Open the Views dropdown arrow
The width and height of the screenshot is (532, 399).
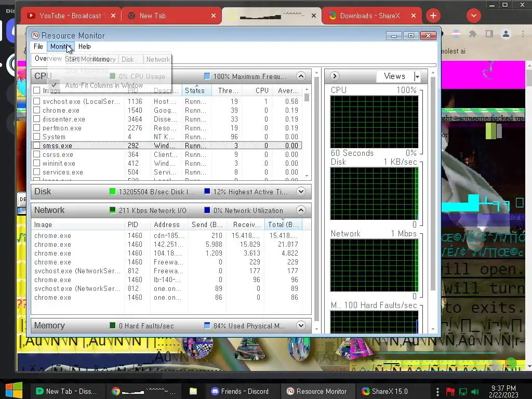pos(417,76)
